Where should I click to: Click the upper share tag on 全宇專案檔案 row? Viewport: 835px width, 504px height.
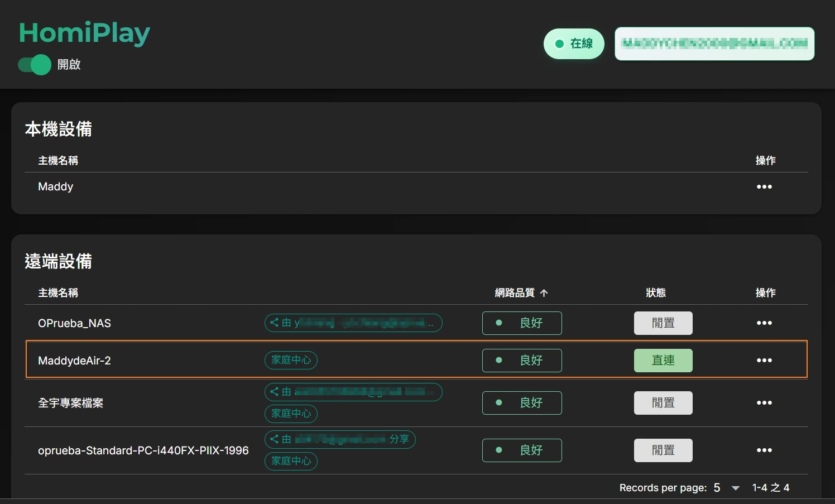[x=353, y=392]
